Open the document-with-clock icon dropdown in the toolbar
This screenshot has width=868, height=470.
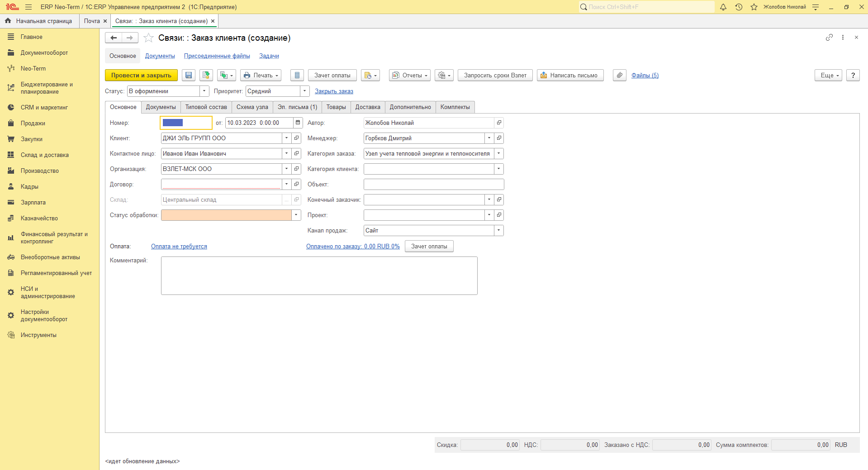pos(370,76)
